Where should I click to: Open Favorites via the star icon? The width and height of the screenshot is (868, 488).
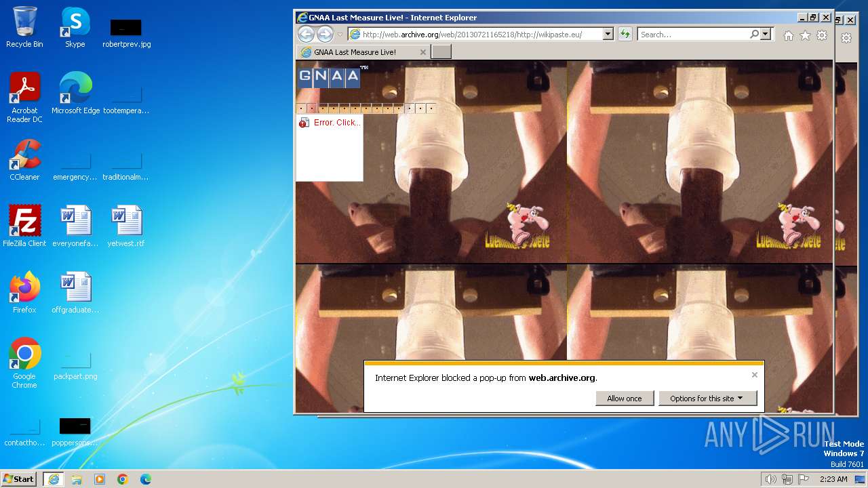805,35
